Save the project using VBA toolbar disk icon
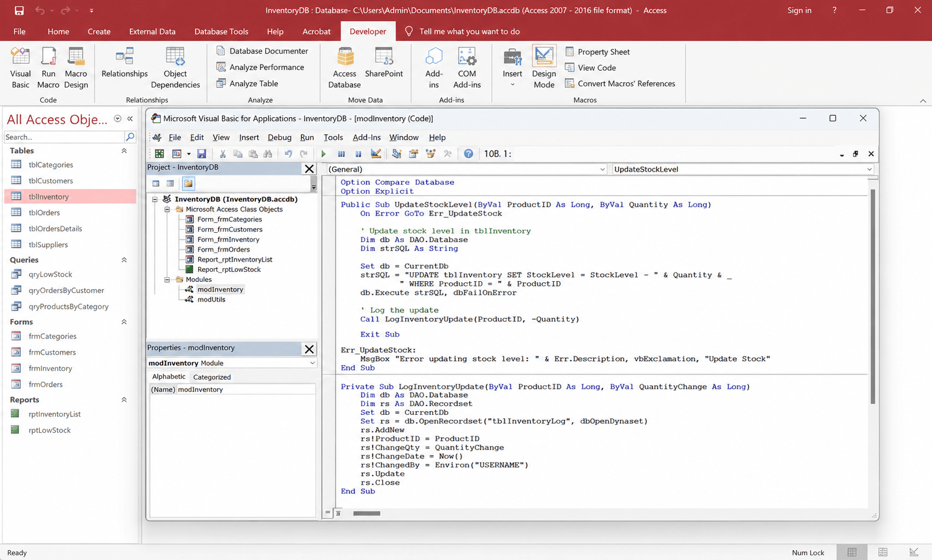The image size is (932, 560). pos(202,154)
